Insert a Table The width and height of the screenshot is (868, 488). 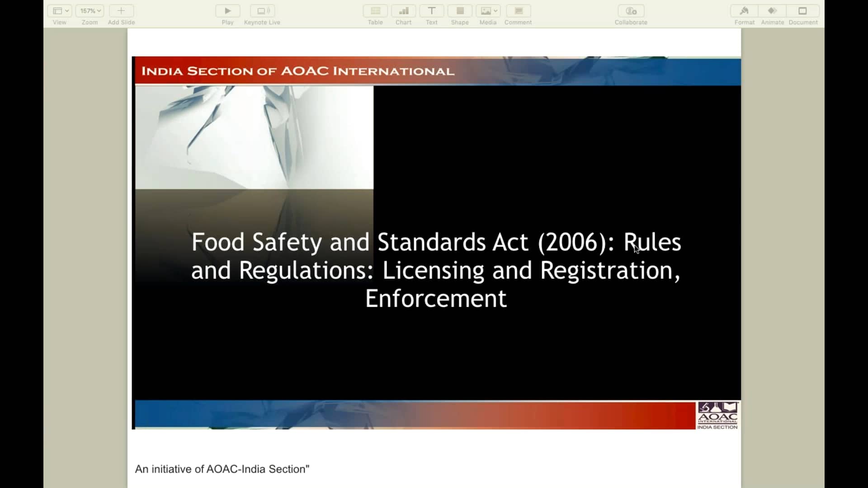375,11
